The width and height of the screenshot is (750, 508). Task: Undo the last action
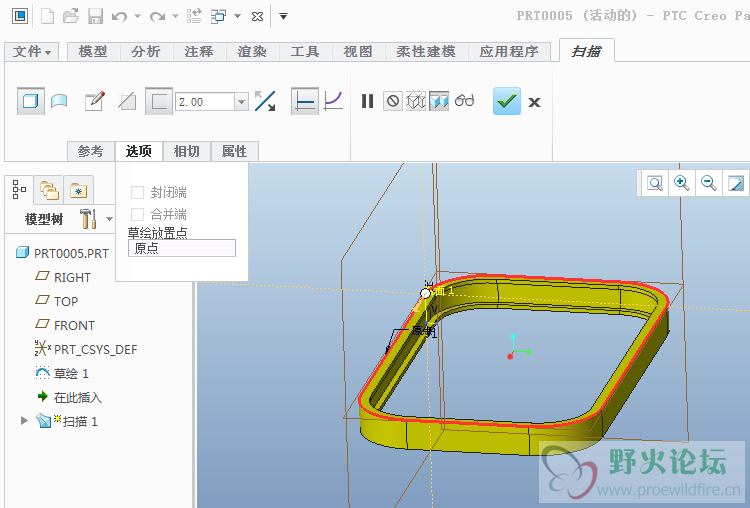tap(120, 17)
